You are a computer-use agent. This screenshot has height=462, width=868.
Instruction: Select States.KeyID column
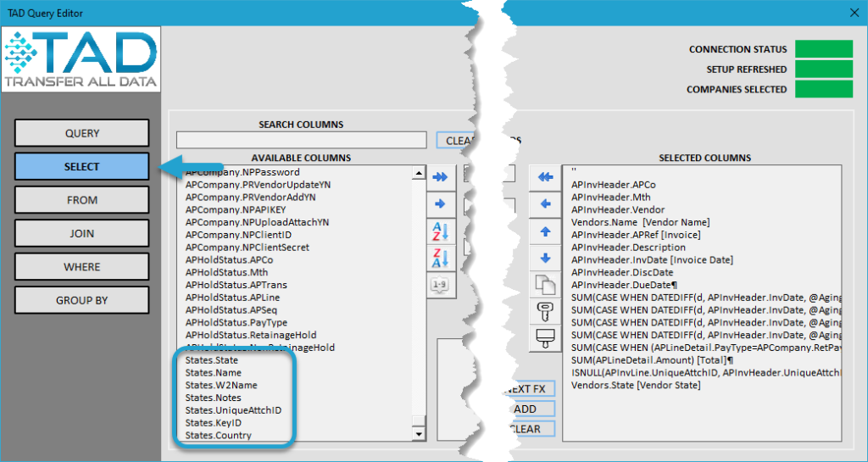coord(213,423)
